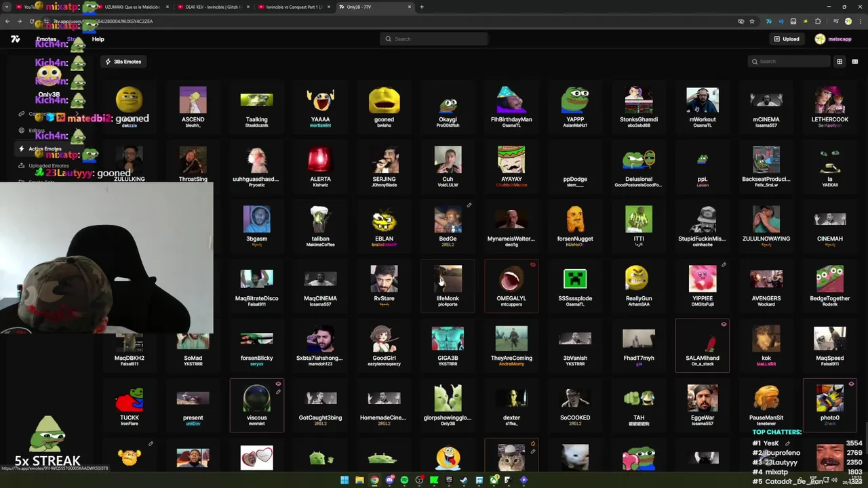
Task: Click the red badge on the SALAMIhand card
Action: (724, 324)
